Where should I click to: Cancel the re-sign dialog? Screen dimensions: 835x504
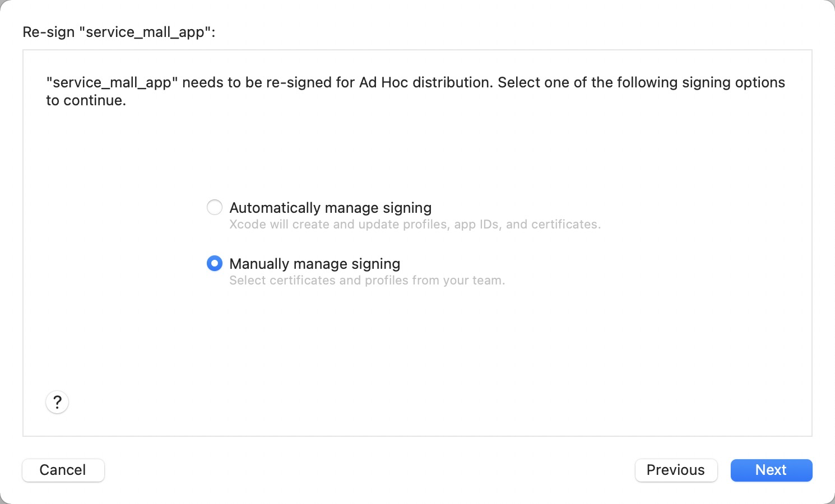point(63,470)
